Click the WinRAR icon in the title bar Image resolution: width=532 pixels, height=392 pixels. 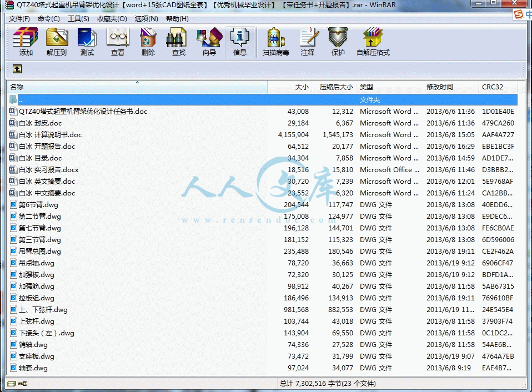point(10,5)
